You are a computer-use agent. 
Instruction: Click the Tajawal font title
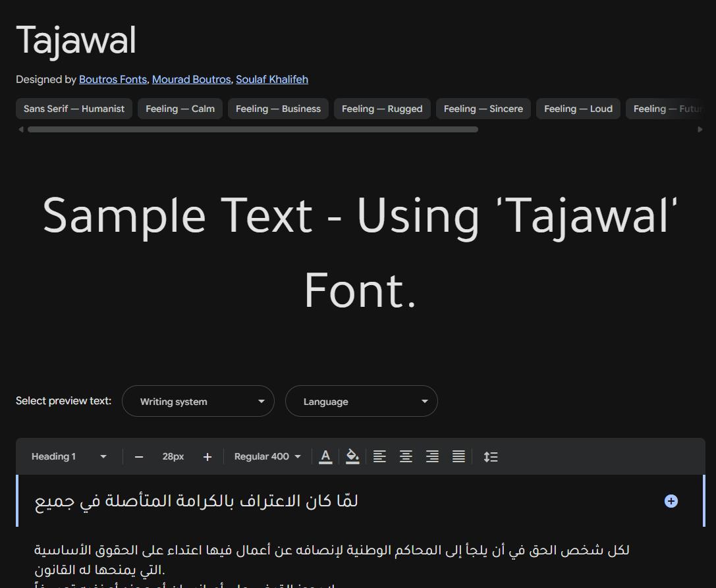pos(76,41)
